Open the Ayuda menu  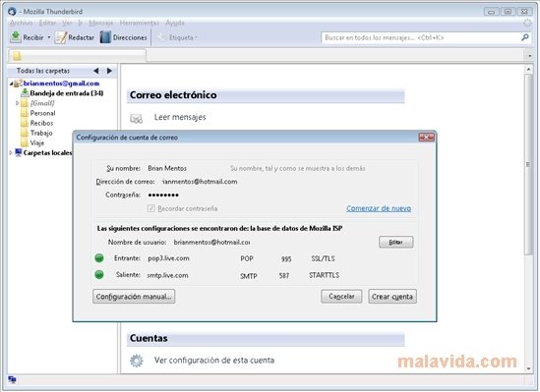(x=175, y=23)
